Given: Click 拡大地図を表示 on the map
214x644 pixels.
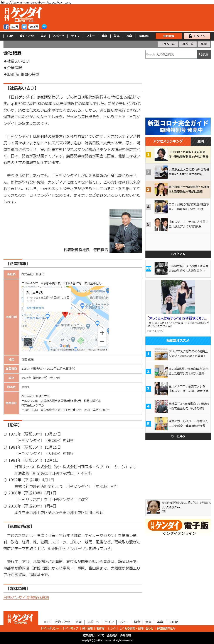Looking at the screenshot, I should point(35,308).
